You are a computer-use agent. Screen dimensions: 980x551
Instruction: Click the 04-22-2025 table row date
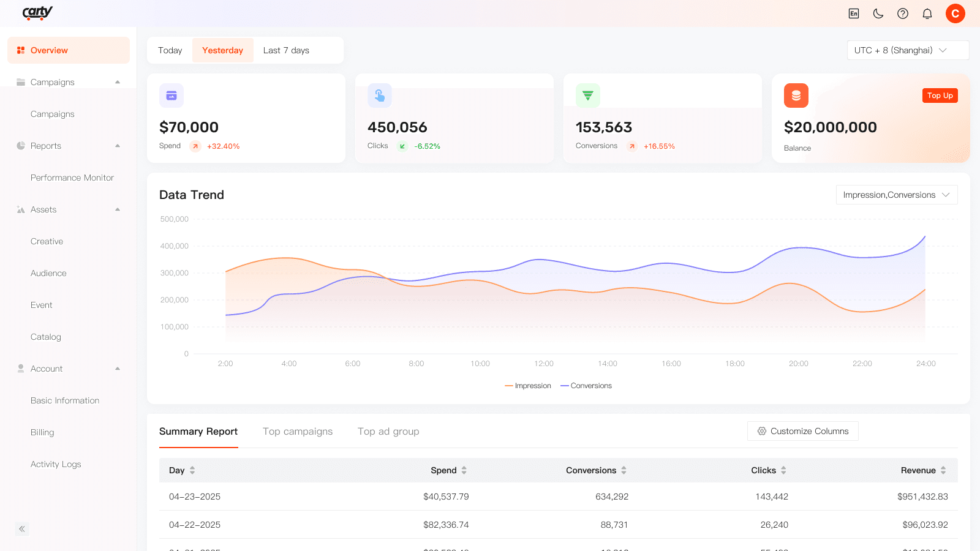(195, 525)
